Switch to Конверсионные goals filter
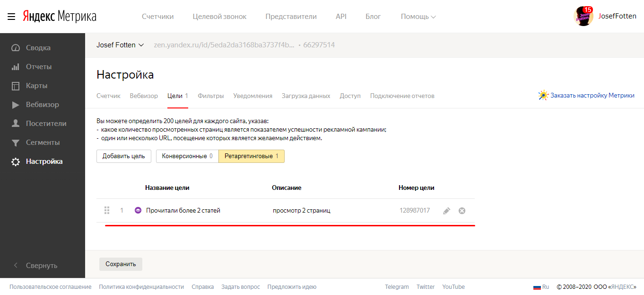This screenshot has height=295, width=644. [x=187, y=156]
